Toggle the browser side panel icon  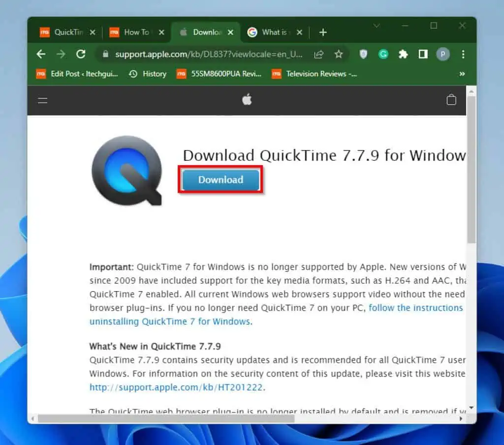(423, 54)
